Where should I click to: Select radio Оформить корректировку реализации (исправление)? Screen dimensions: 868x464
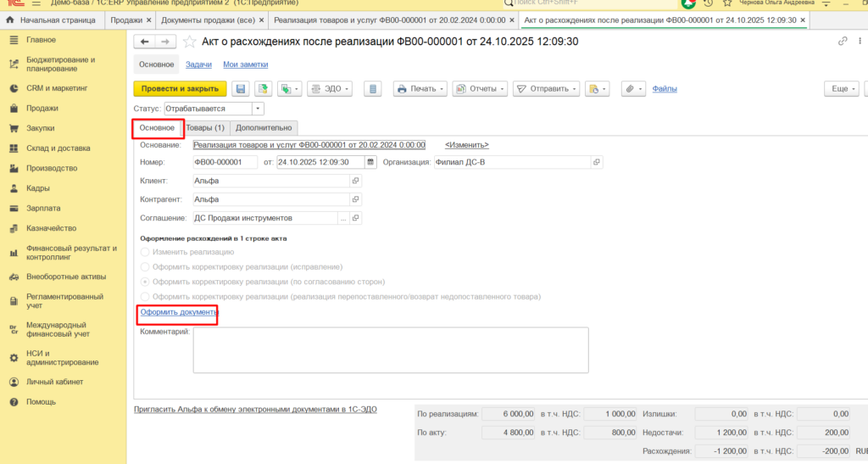(145, 267)
